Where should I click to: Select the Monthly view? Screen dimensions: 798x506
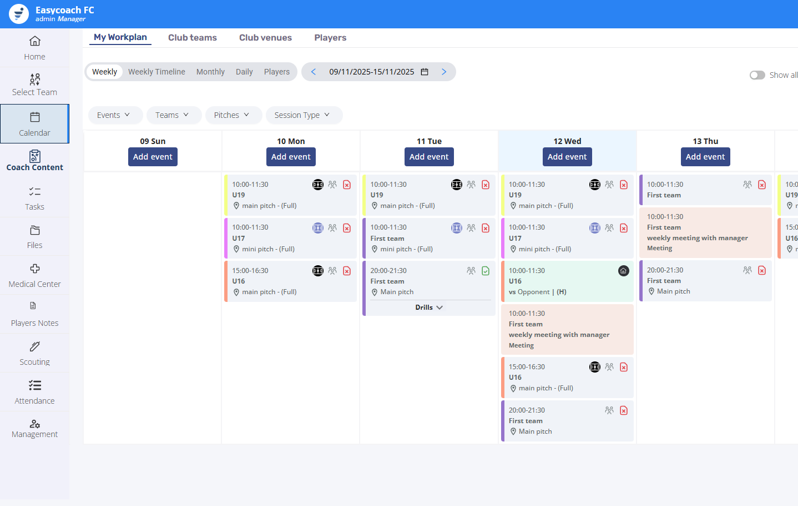point(210,72)
